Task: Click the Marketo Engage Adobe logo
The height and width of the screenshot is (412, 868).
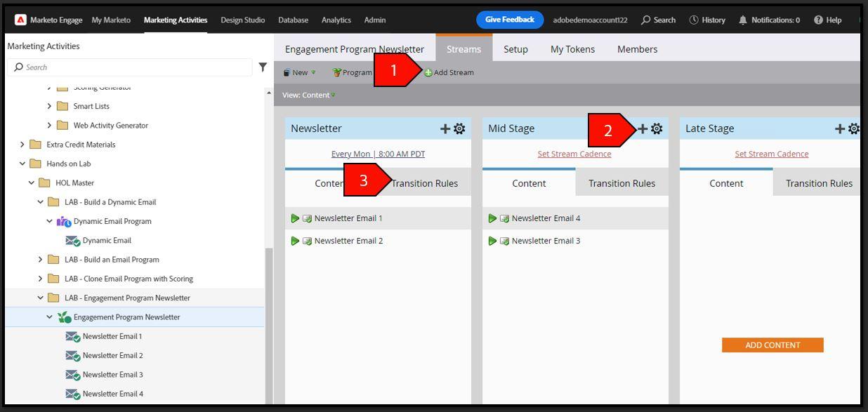Action: coord(20,20)
